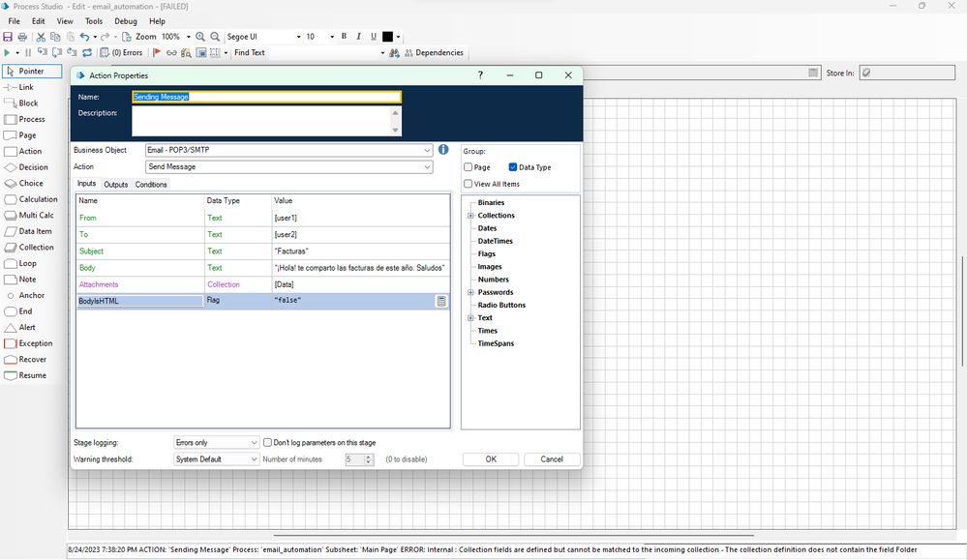Screen dimensions: 967x560
Task: Open the Debug menu
Action: (x=126, y=20)
